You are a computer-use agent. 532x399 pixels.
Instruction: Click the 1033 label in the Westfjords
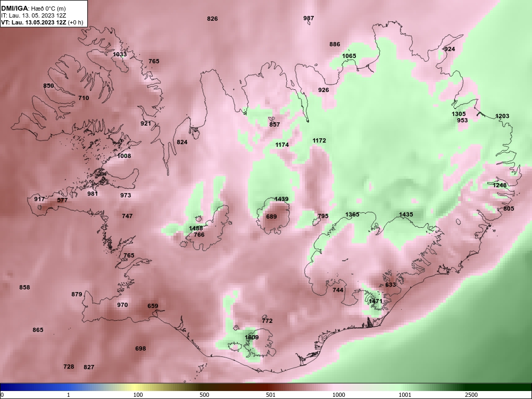(x=120, y=54)
